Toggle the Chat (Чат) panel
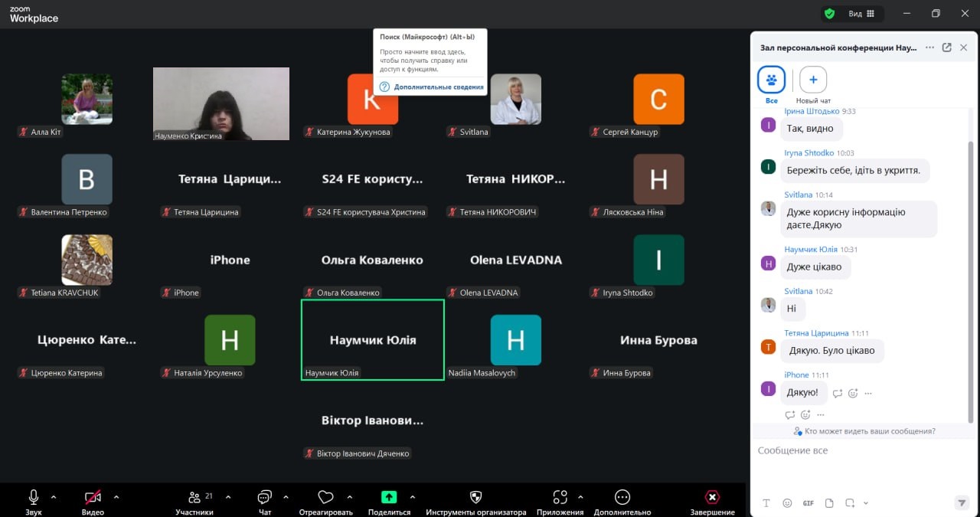This screenshot has width=980, height=517. point(265,497)
